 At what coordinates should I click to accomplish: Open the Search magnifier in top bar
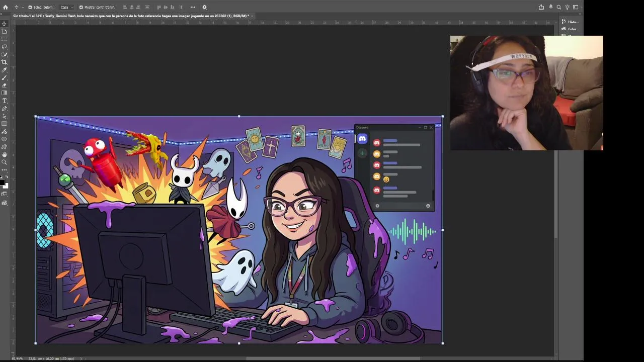559,7
